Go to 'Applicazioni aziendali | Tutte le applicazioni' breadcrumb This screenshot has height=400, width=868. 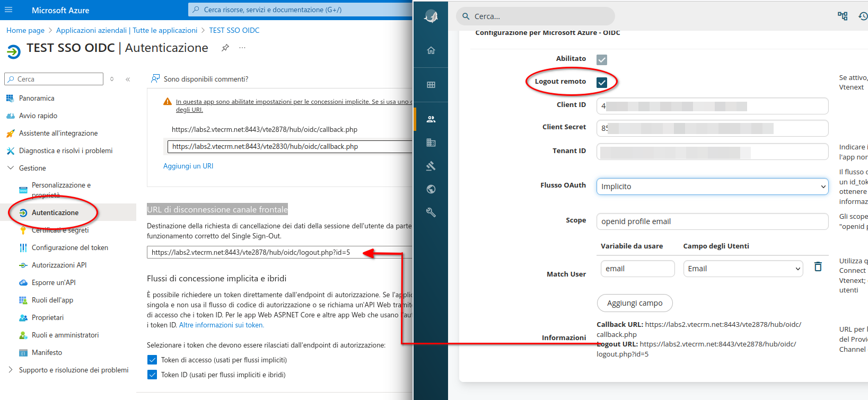(127, 30)
